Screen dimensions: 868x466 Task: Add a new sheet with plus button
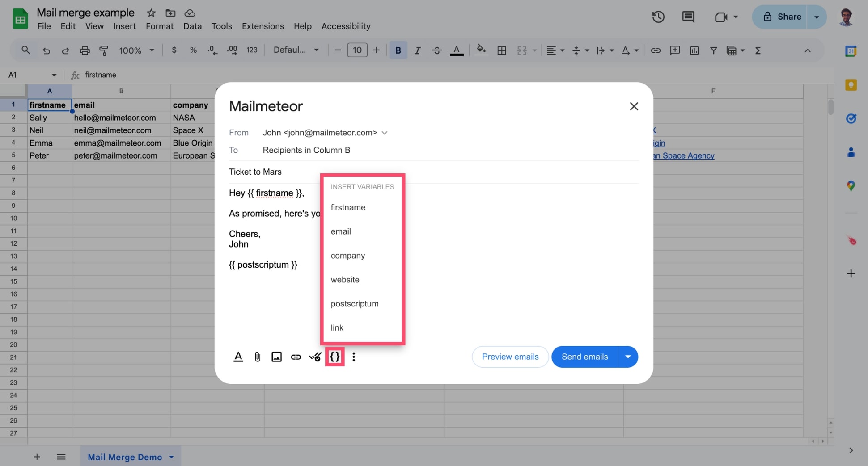[37, 457]
